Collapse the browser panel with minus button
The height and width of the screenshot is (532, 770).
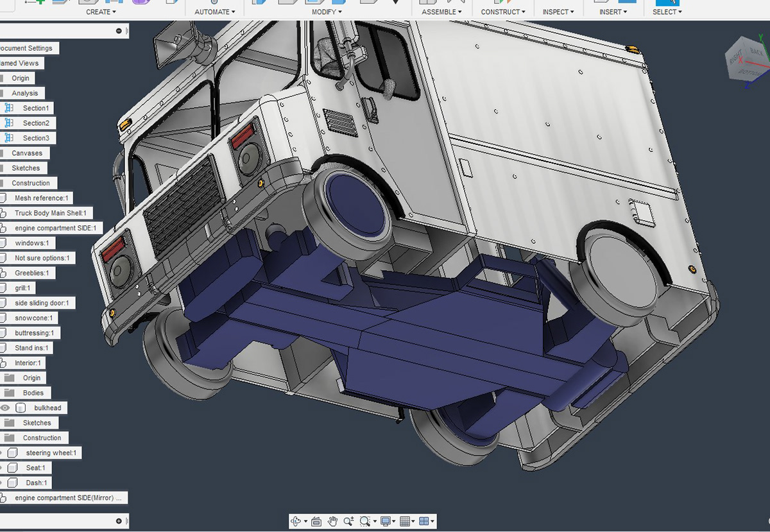(x=119, y=31)
